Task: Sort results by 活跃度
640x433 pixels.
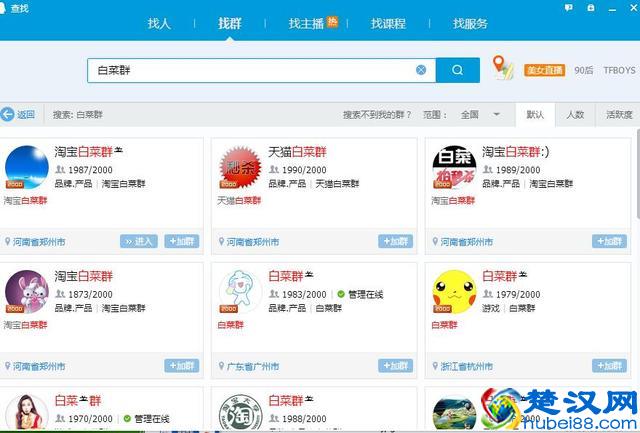Action: 619,115
